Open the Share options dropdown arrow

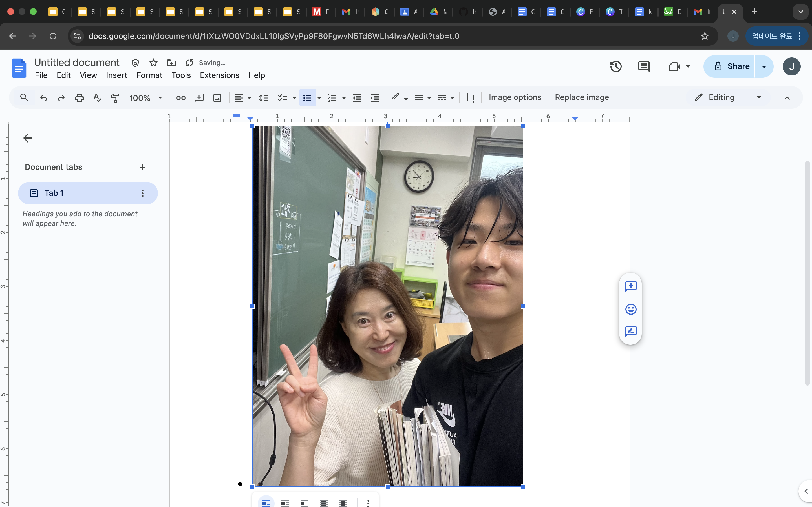point(764,66)
